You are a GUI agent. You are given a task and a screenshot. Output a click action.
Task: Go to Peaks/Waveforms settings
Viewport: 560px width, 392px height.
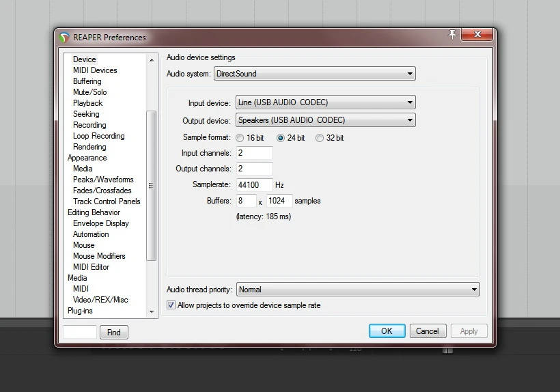[103, 180]
